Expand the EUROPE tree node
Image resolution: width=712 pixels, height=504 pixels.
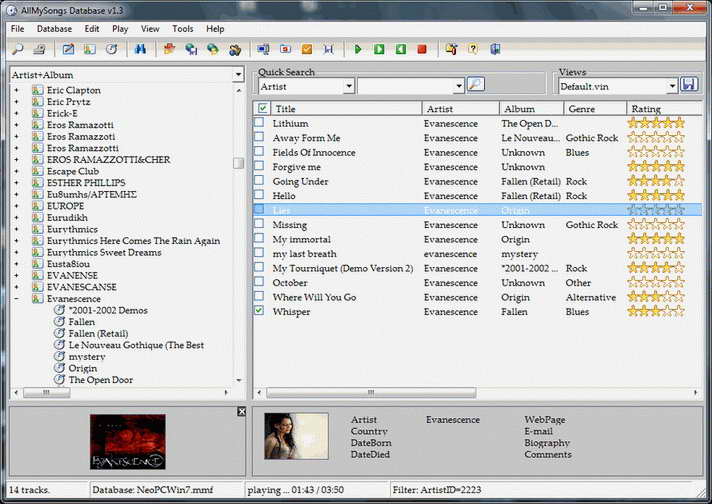[x=17, y=206]
